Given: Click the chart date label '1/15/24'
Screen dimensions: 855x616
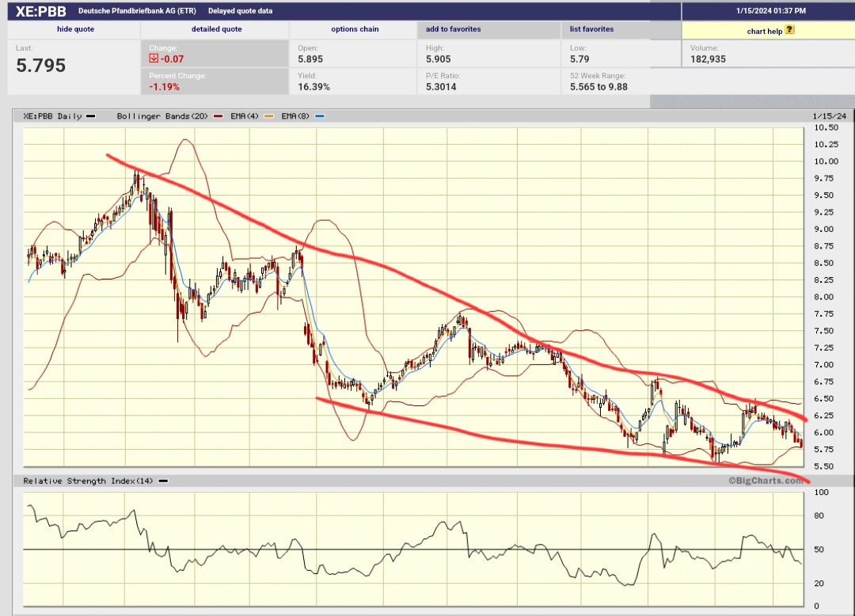Looking at the screenshot, I should 830,116.
